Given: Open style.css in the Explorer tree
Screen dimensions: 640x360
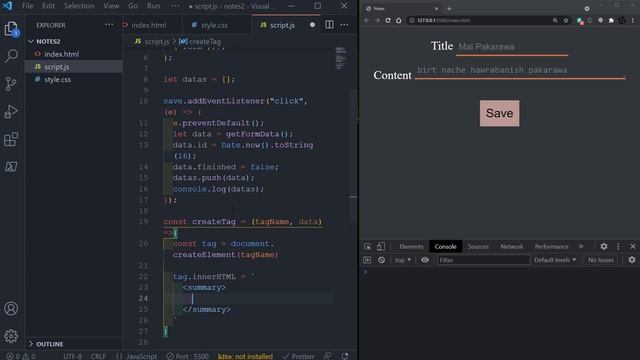Looking at the screenshot, I should tap(58, 80).
